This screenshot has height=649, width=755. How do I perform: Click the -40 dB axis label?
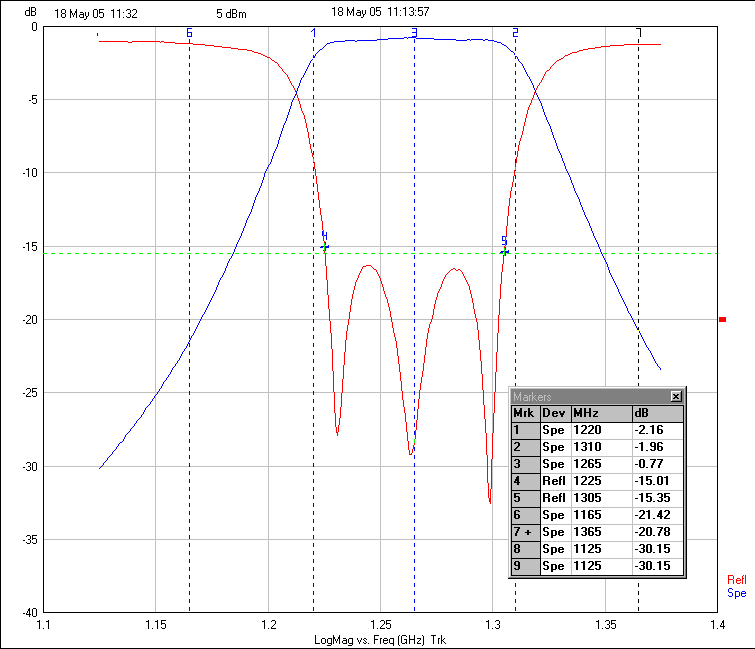tap(30, 613)
